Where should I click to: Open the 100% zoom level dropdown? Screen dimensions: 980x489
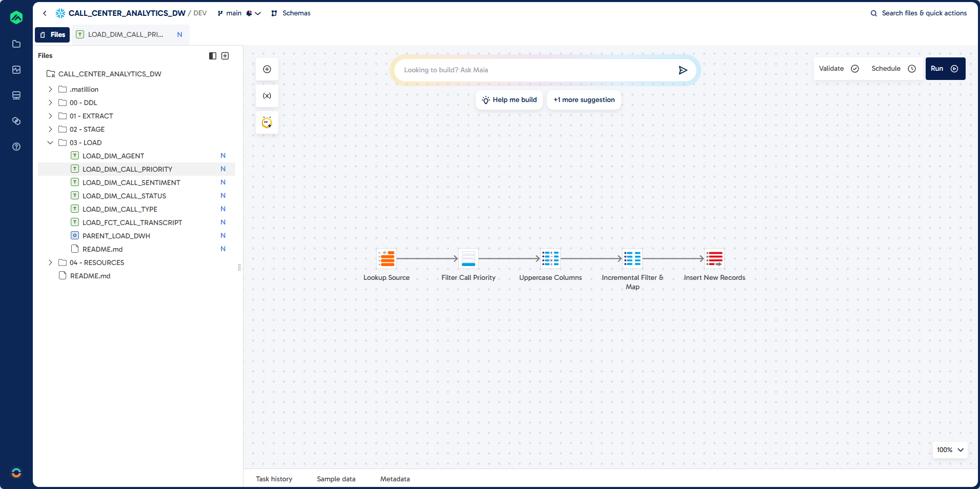(950, 450)
